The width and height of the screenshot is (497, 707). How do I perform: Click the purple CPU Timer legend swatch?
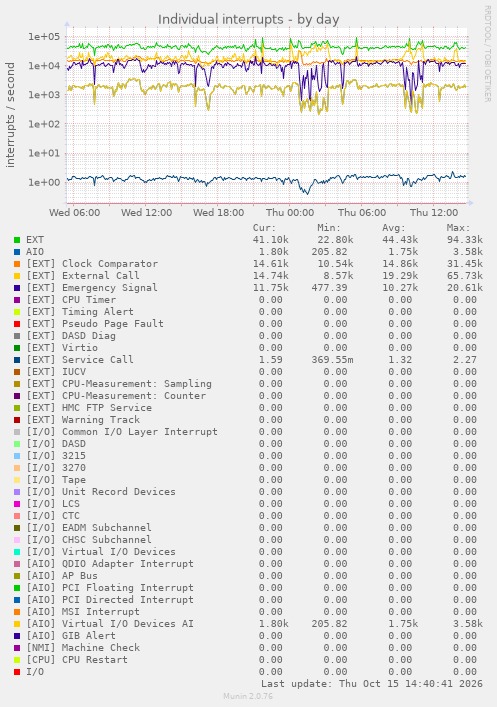(x=17, y=300)
